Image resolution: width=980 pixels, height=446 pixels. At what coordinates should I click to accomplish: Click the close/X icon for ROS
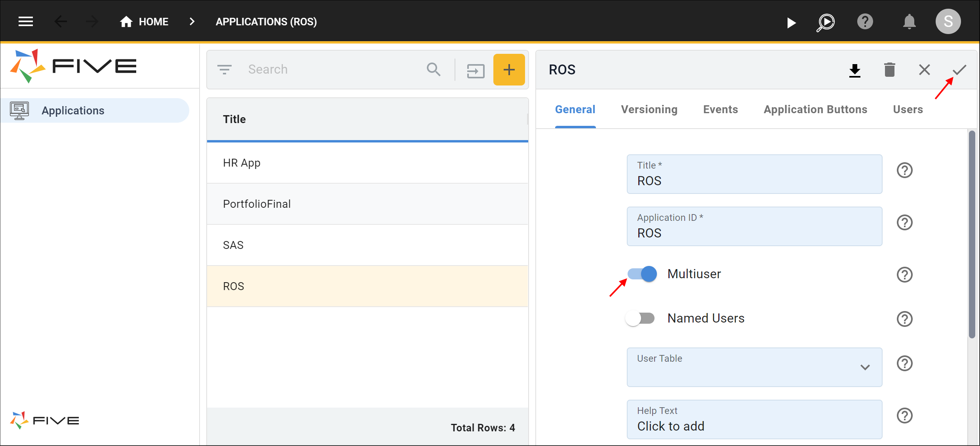926,69
